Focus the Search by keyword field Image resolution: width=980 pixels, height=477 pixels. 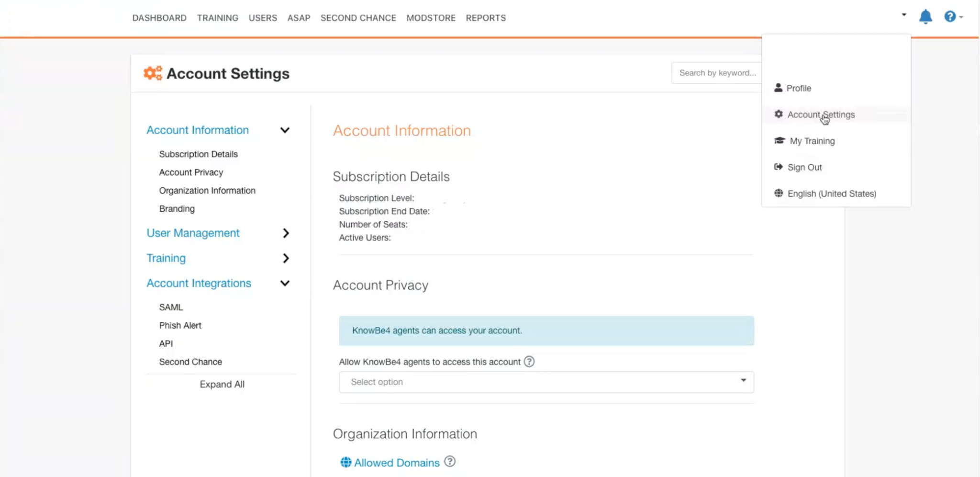[x=716, y=73]
